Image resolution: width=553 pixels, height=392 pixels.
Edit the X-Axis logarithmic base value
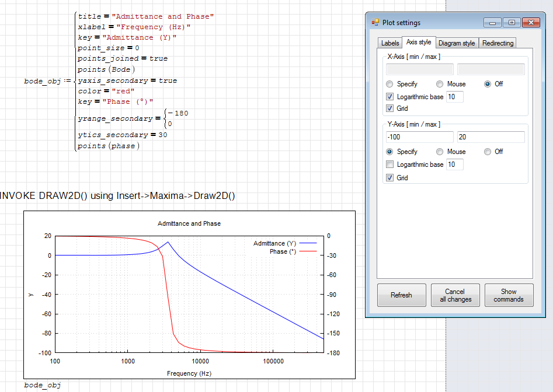454,96
